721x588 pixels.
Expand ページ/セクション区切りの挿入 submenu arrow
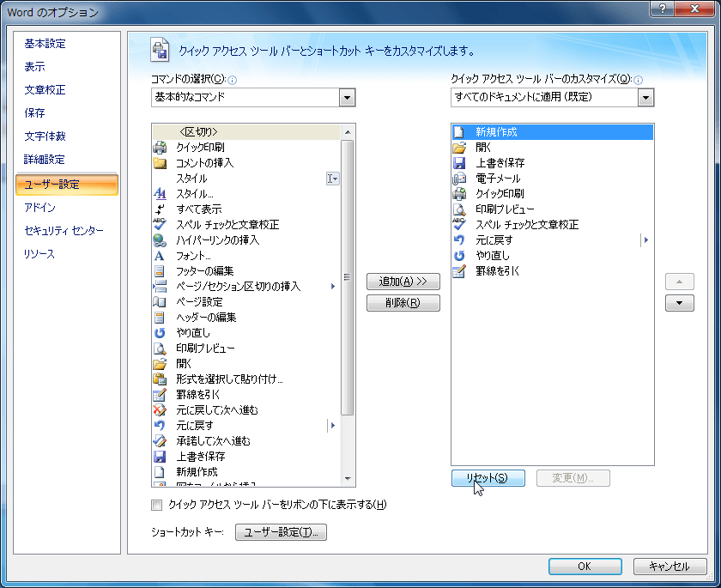coord(333,287)
